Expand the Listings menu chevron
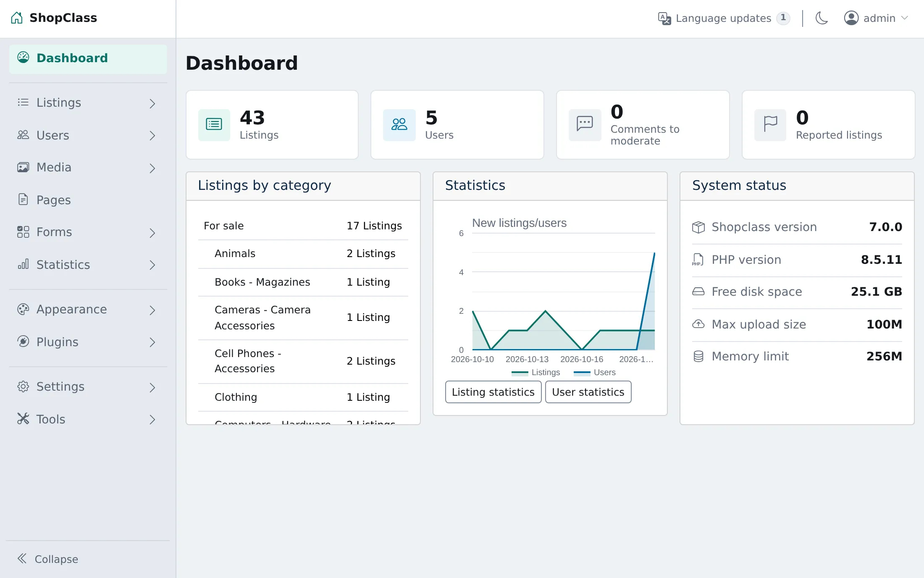The height and width of the screenshot is (578, 924). pyautogui.click(x=152, y=103)
